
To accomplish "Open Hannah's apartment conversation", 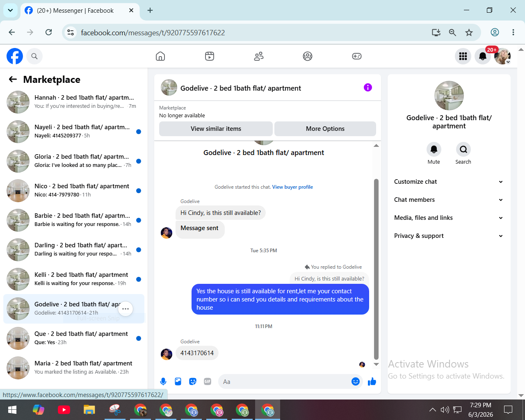I will (74, 102).
